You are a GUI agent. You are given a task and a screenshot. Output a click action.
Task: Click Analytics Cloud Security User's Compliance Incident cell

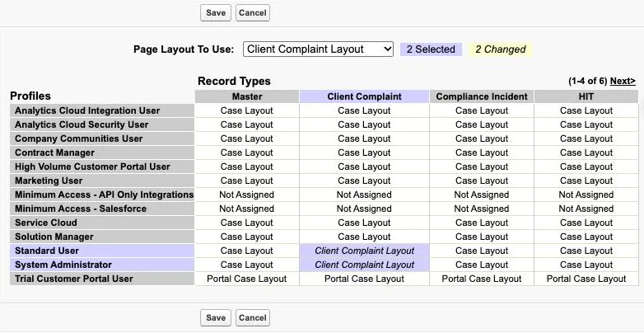click(482, 124)
